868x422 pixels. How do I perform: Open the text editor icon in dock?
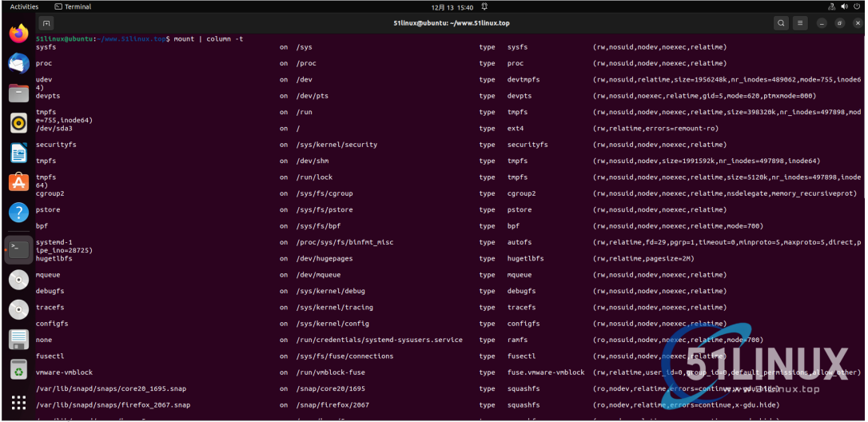(19, 340)
